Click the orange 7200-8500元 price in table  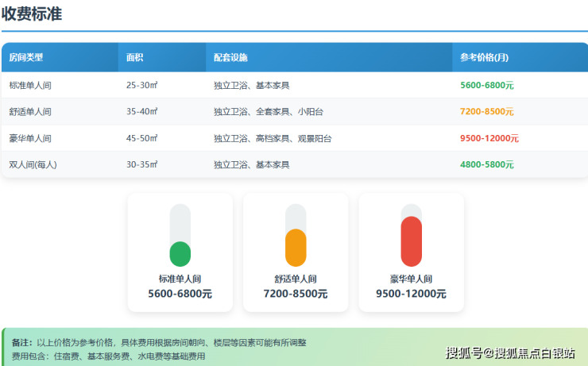click(x=486, y=112)
